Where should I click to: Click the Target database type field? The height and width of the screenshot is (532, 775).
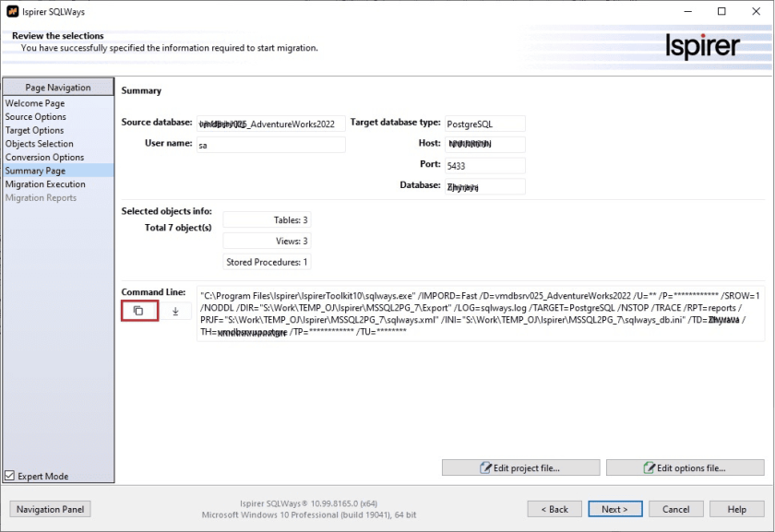[x=484, y=124]
